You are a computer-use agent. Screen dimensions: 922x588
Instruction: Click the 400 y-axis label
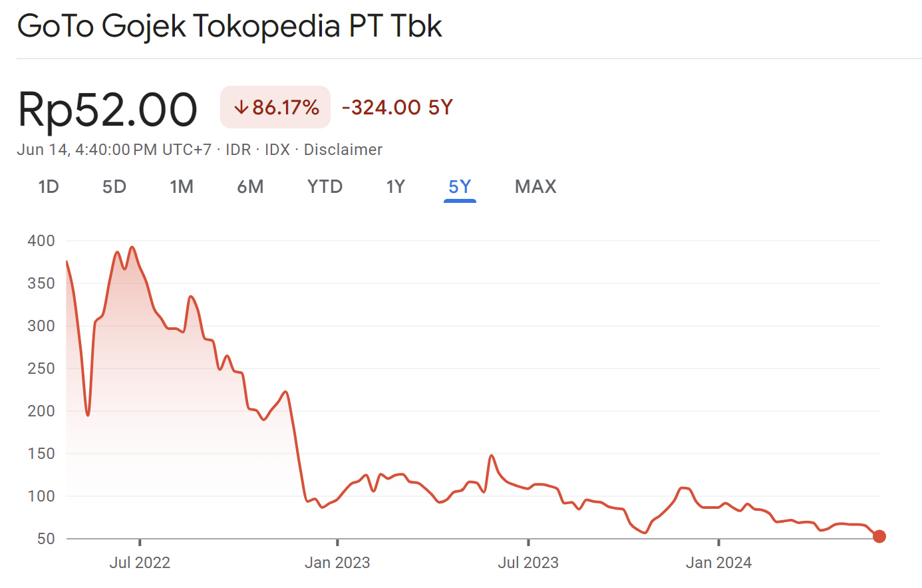(x=41, y=241)
